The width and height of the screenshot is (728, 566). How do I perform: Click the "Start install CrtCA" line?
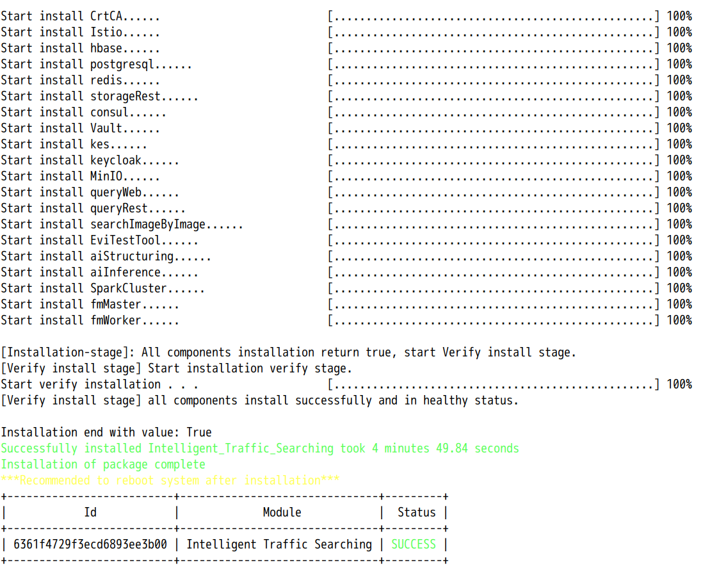click(80, 16)
